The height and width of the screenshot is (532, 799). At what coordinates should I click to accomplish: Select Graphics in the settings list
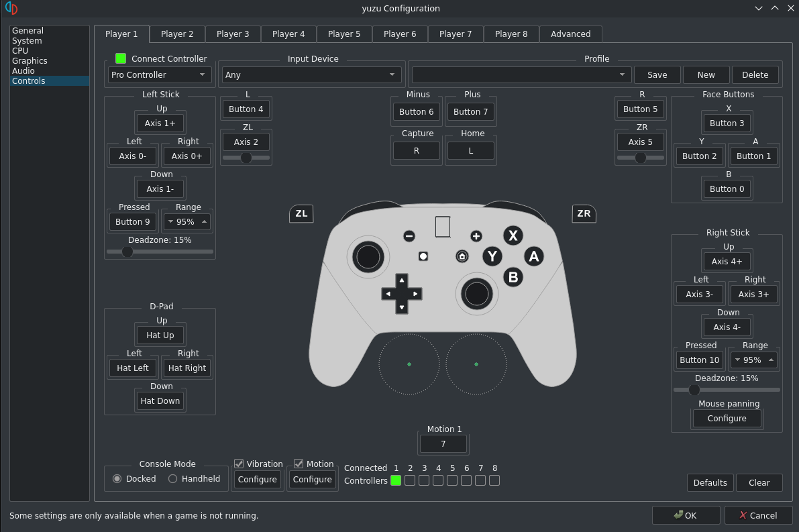(30, 61)
